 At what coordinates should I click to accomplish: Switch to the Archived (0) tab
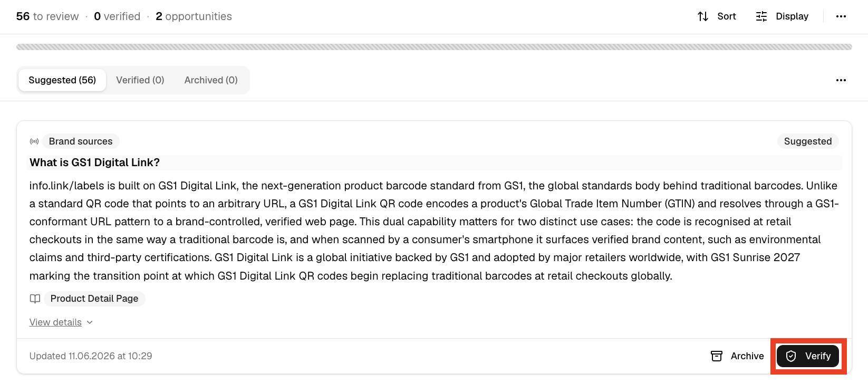pos(211,80)
